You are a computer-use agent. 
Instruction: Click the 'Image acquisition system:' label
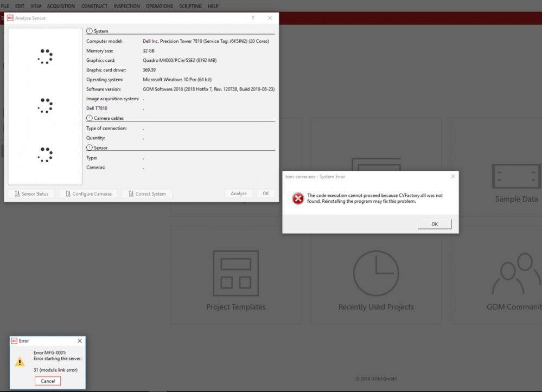pyautogui.click(x=113, y=99)
